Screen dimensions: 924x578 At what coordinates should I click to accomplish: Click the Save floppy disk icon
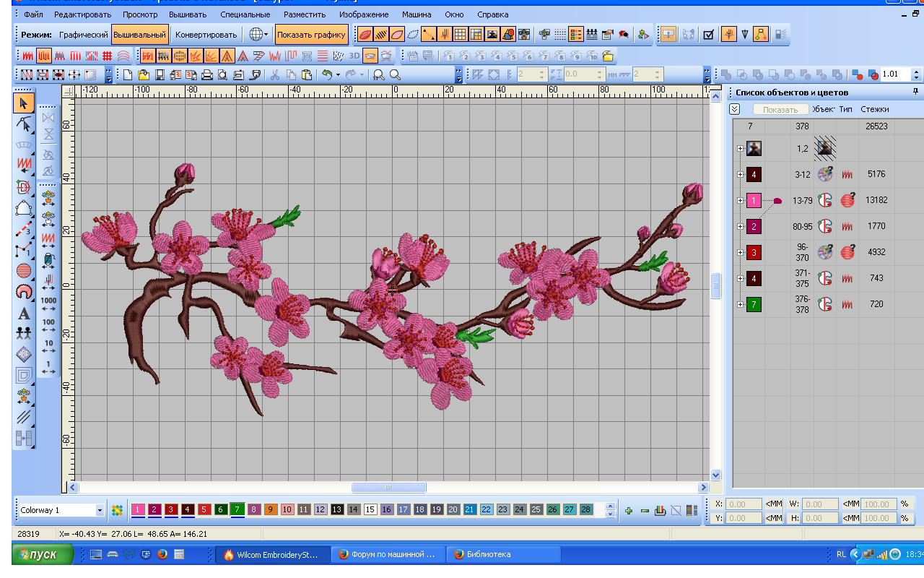[160, 74]
